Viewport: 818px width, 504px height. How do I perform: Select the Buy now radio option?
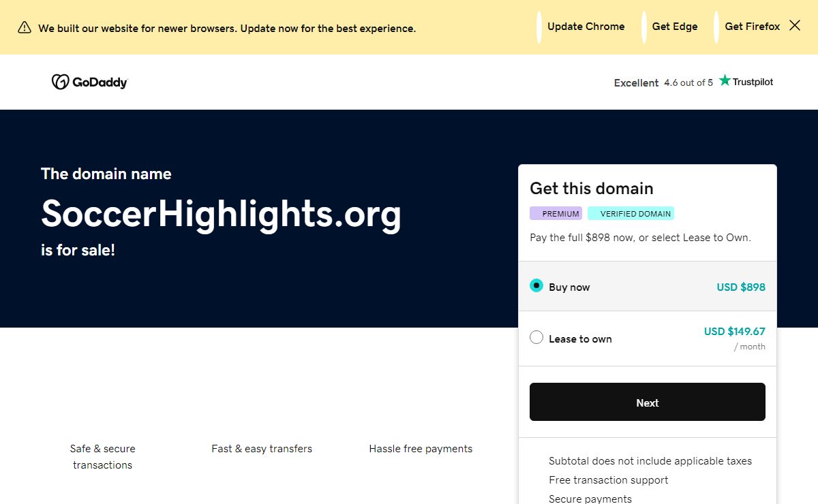536,286
